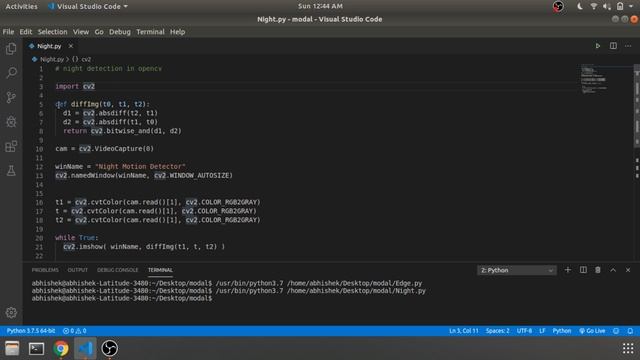Click the code minimap preview
The height and width of the screenshot is (360, 640).
(594, 79)
